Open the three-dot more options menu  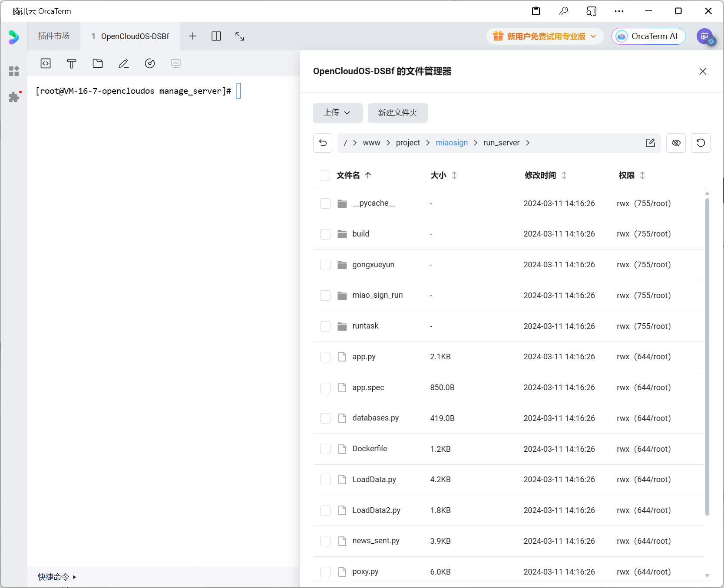pos(619,11)
